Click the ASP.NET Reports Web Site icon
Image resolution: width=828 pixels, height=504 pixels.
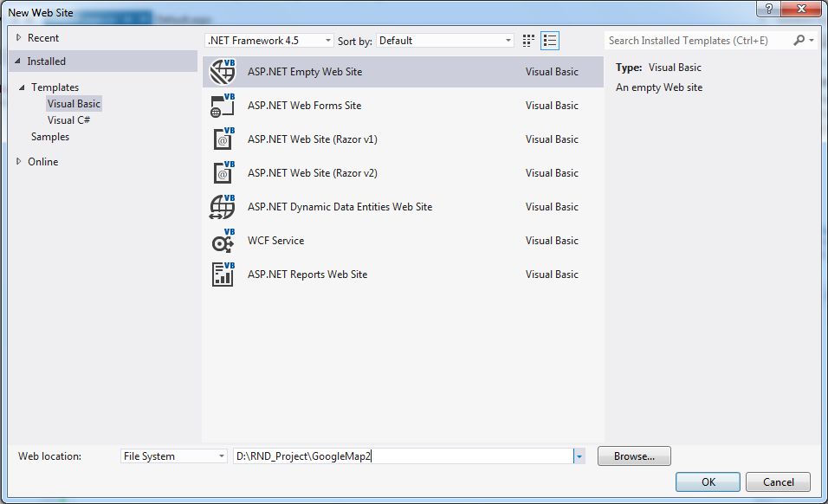pos(223,275)
